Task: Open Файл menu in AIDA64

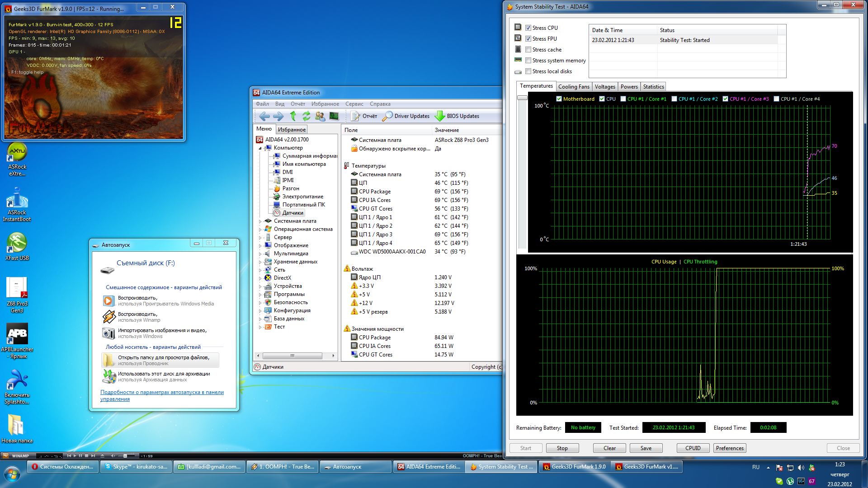Action: click(262, 104)
